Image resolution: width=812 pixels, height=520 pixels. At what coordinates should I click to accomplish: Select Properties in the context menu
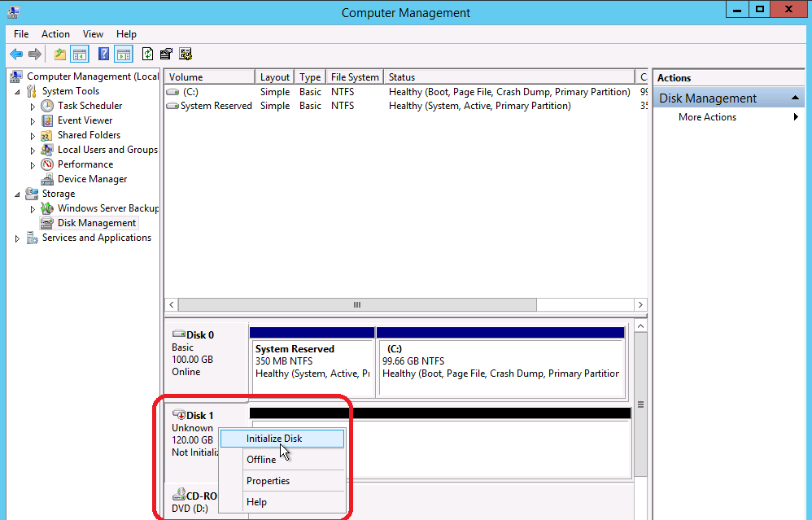268,481
